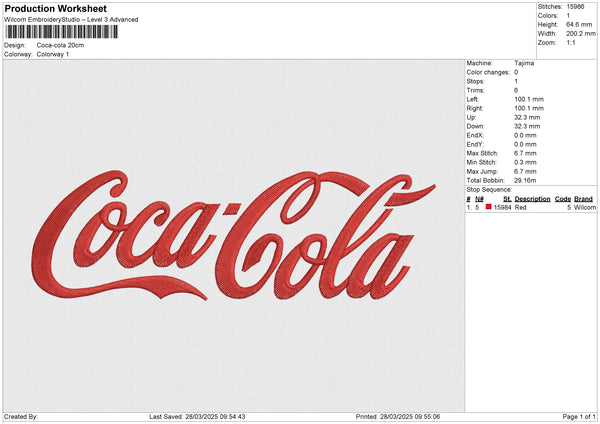Click the 'Stops:' label
This screenshot has height=424, width=600.
[475, 81]
